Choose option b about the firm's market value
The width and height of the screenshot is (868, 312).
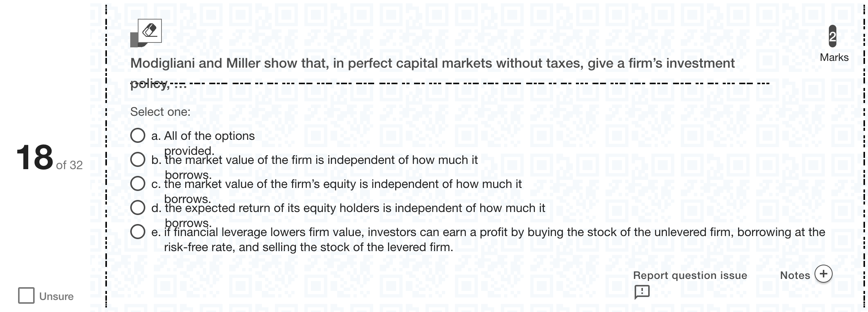pyautogui.click(x=138, y=159)
